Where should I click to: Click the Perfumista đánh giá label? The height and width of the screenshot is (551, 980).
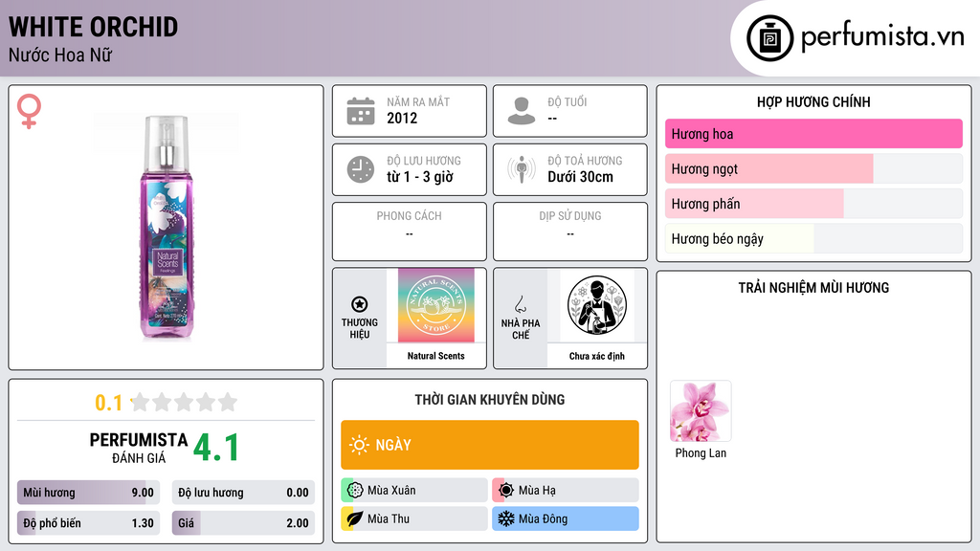pyautogui.click(x=139, y=448)
